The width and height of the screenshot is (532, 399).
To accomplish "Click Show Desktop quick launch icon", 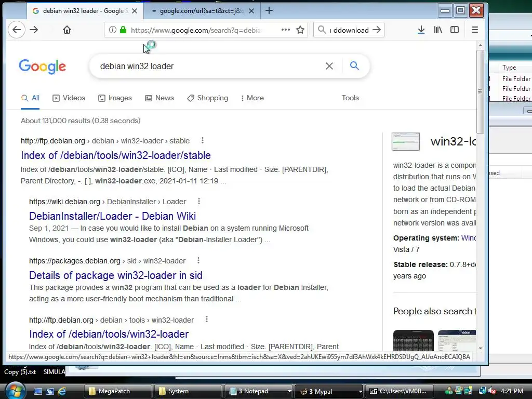I will (x=37, y=391).
